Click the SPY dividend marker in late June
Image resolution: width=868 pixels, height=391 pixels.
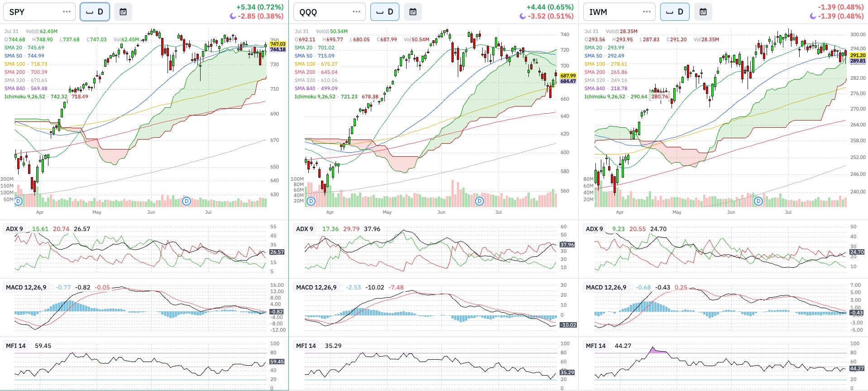point(186,201)
